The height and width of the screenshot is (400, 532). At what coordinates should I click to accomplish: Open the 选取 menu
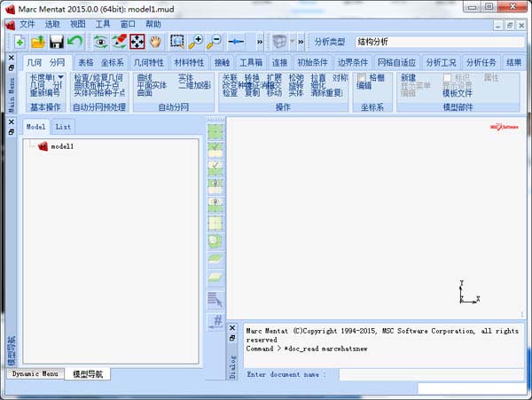(x=52, y=24)
